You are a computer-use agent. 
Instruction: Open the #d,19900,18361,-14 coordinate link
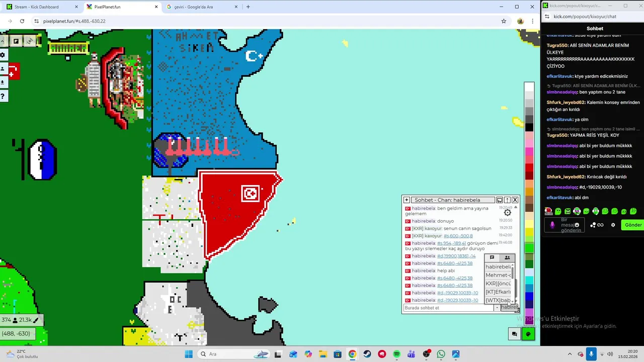pos(456,256)
